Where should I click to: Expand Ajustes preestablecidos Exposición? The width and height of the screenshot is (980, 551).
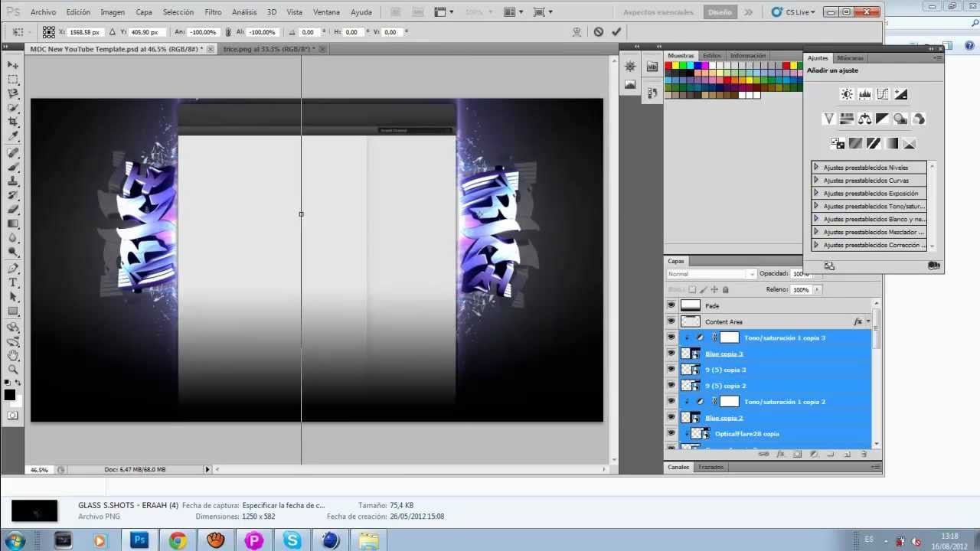(x=816, y=193)
